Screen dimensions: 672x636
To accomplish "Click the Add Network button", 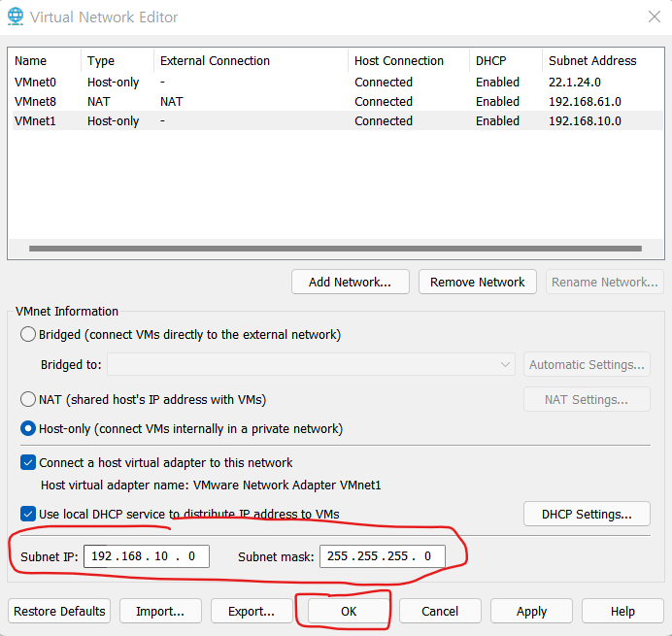I will point(351,282).
